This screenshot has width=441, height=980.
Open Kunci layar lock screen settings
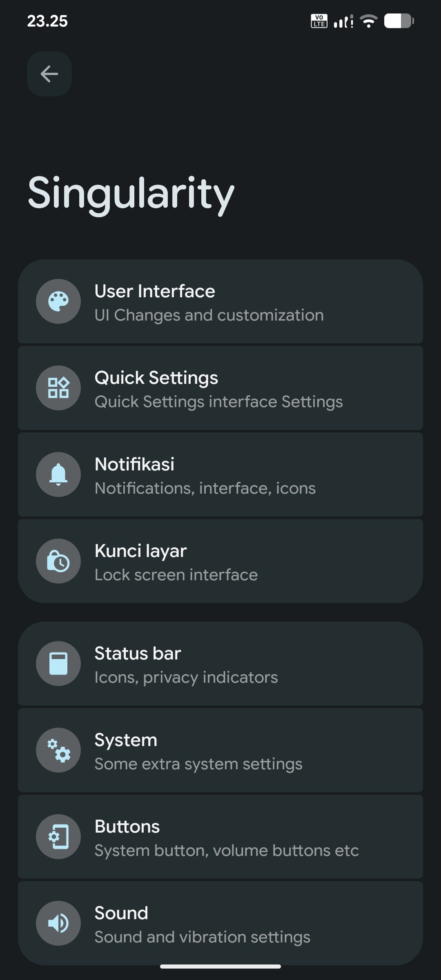(220, 561)
